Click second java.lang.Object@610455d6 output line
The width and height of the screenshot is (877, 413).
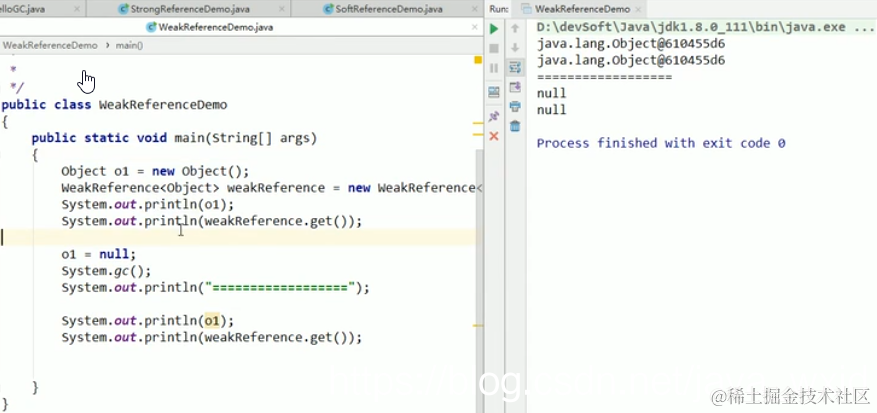(631, 60)
